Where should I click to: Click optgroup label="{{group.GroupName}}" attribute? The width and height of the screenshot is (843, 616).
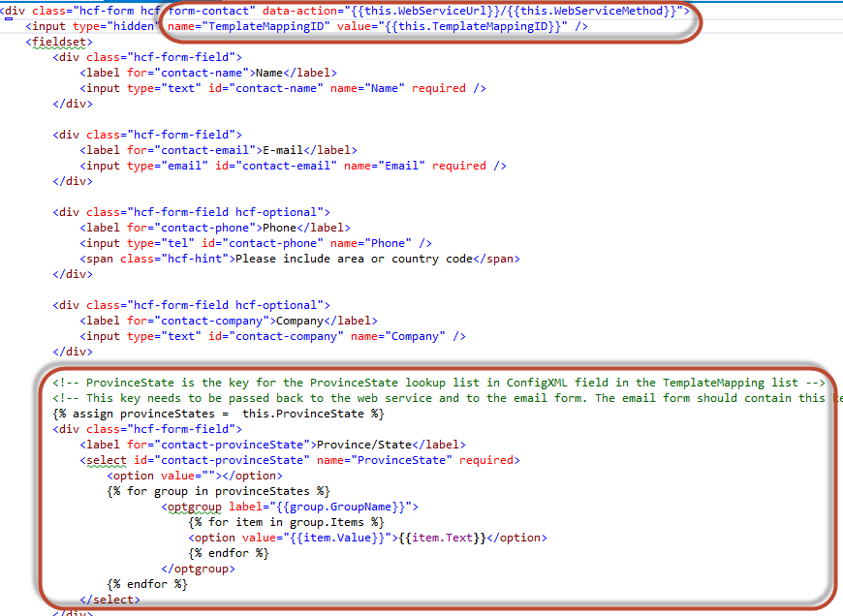click(320, 507)
